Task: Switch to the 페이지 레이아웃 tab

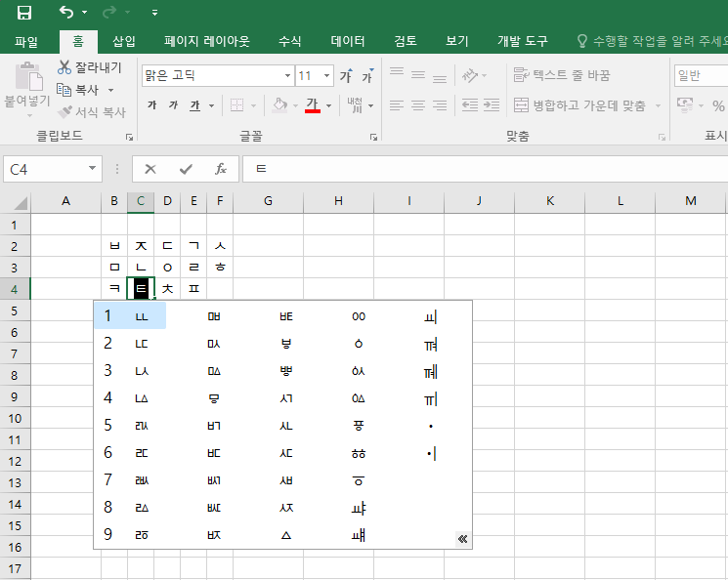Action: tap(206, 42)
